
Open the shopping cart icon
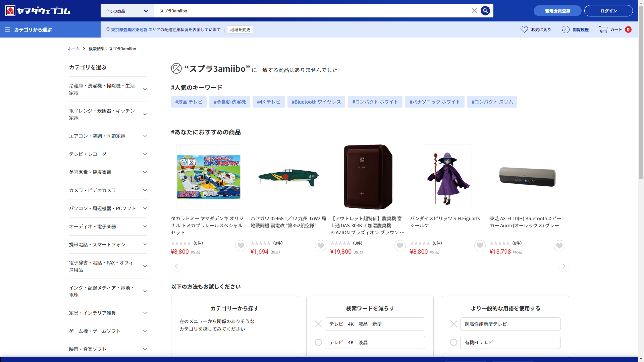point(603,29)
